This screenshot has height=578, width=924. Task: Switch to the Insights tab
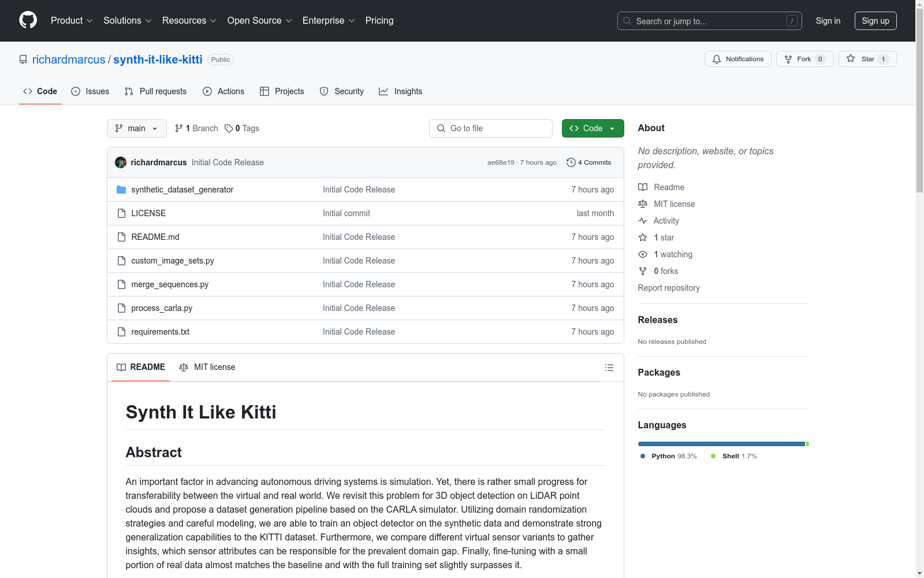(x=400, y=91)
